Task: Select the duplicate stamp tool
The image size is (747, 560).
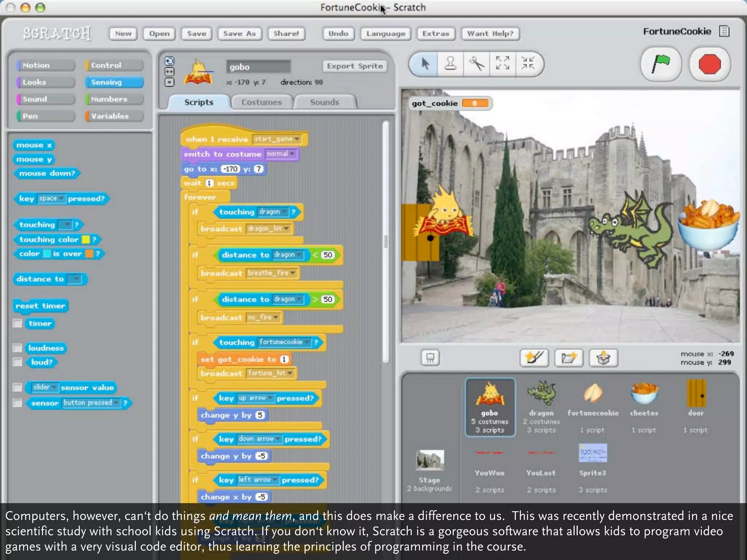Action: (x=450, y=63)
